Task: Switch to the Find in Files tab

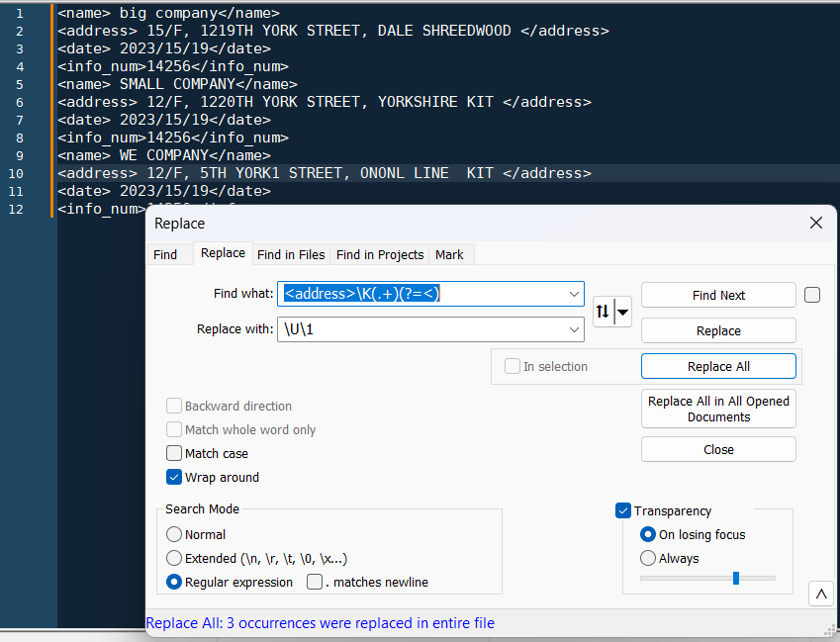Action: coord(290,254)
